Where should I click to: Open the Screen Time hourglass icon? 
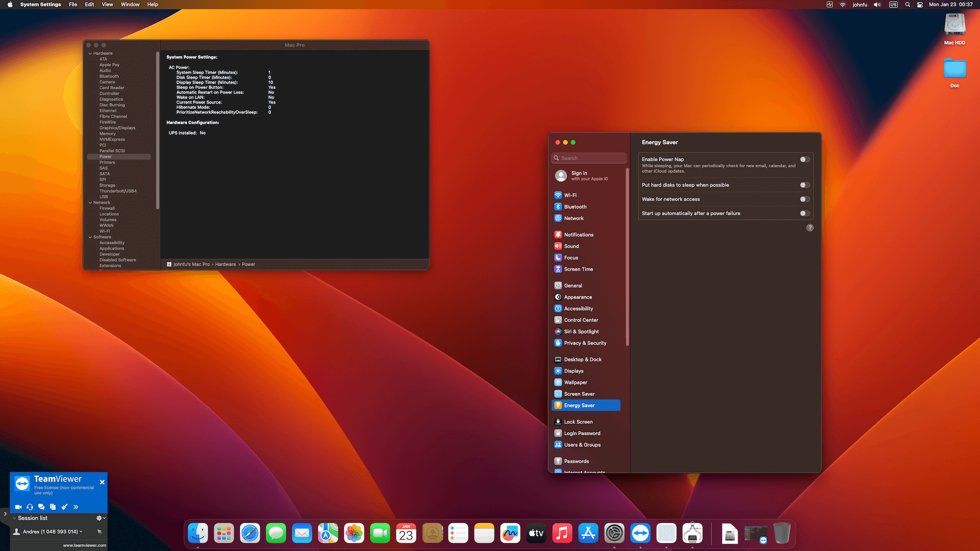(x=558, y=269)
